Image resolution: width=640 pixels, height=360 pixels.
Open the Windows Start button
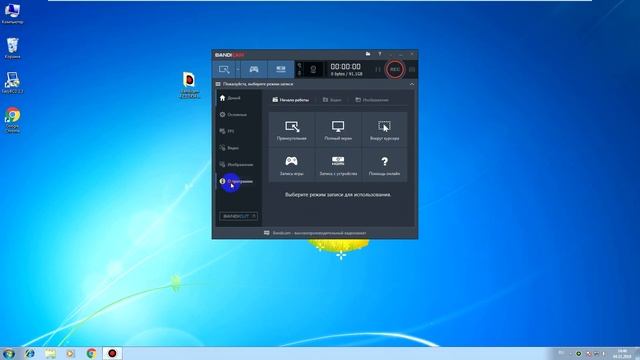[9, 353]
